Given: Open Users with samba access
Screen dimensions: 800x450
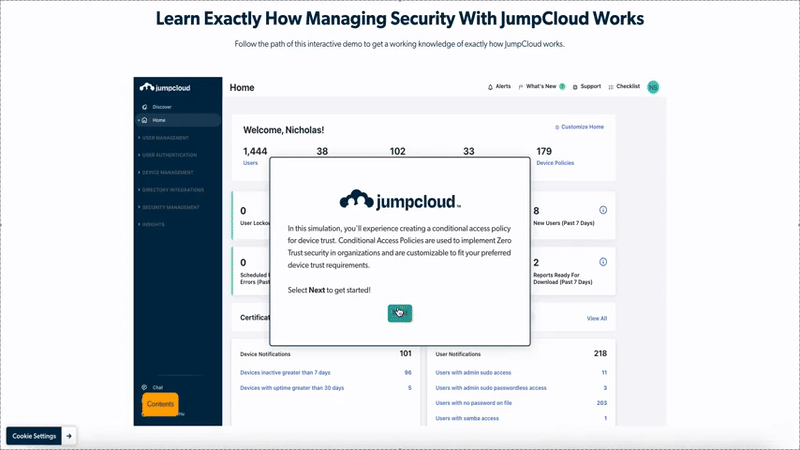Looking at the screenshot, I should (x=467, y=418).
